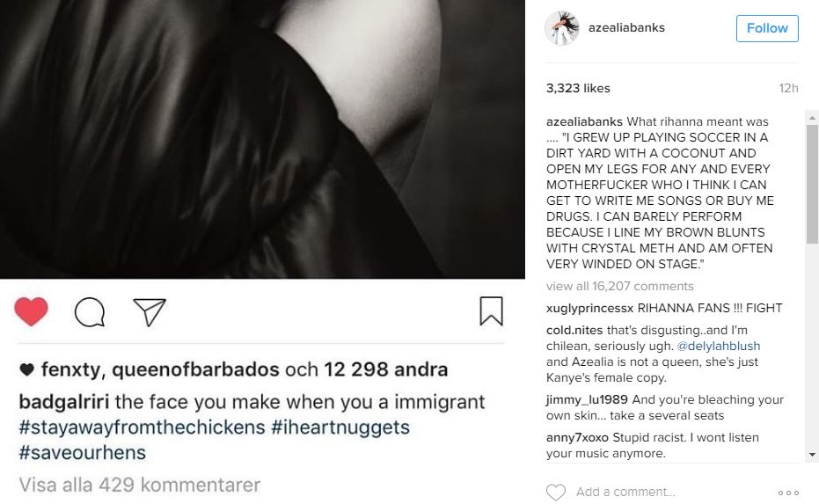Screen dimensions: 819x504
Task: Like post via heart beside comment field
Action: click(556, 492)
